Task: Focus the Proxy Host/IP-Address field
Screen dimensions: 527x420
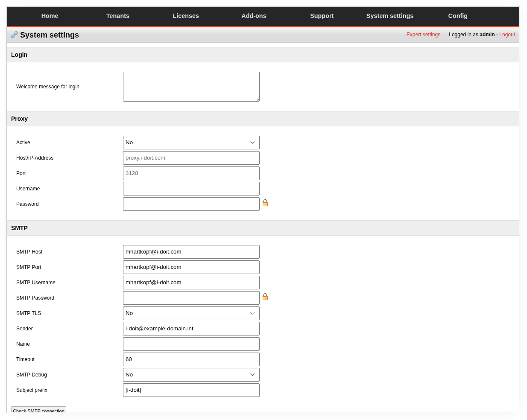Action: [x=191, y=158]
